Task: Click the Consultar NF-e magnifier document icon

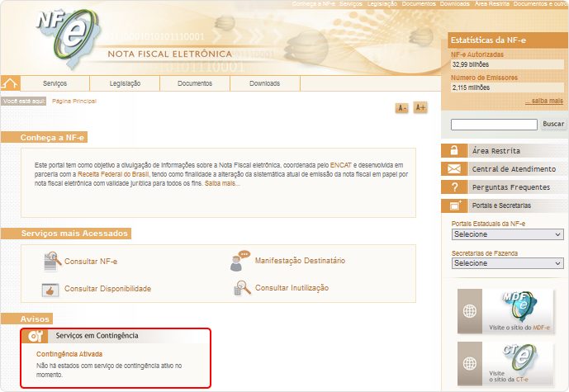Action: (52, 262)
